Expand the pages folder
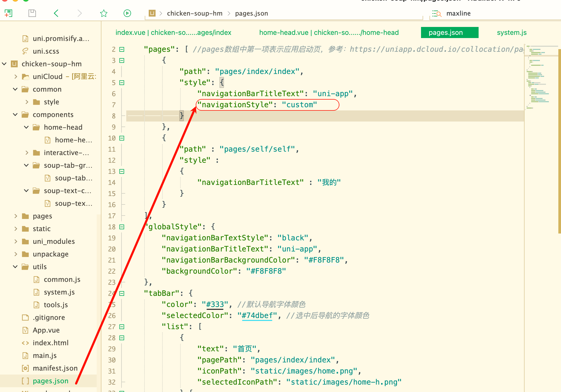This screenshot has height=392, width=561. pos(16,216)
